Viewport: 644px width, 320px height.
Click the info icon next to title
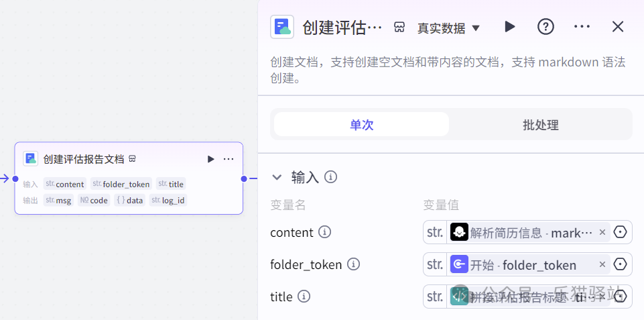click(x=304, y=297)
